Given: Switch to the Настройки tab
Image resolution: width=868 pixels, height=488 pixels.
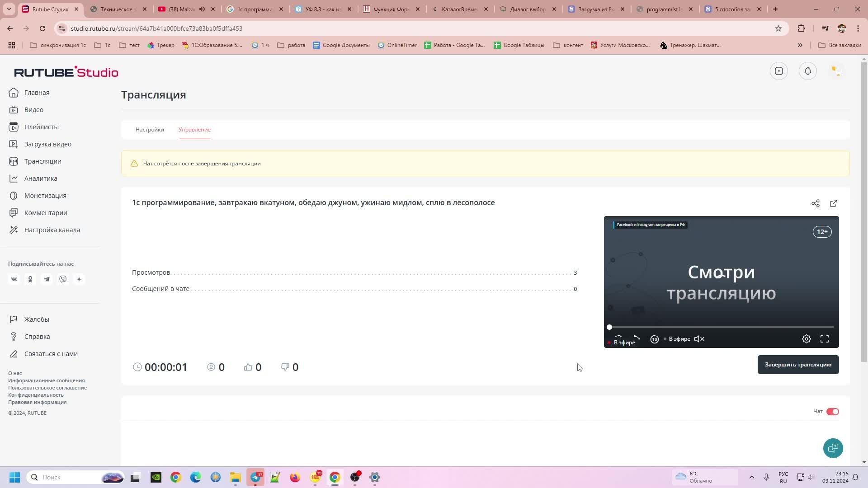Looking at the screenshot, I should tap(150, 130).
